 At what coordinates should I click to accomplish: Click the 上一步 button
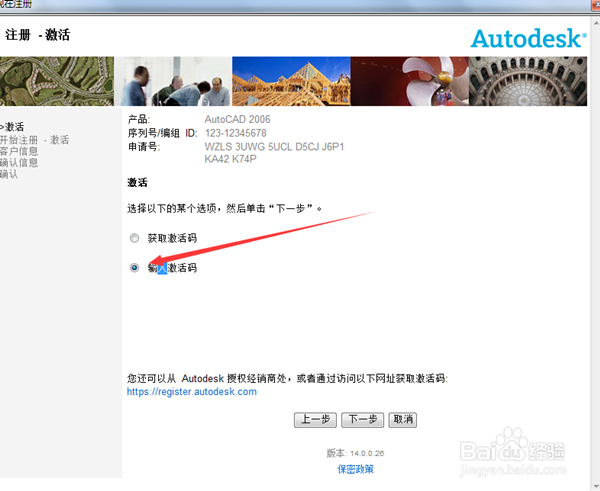(x=315, y=420)
